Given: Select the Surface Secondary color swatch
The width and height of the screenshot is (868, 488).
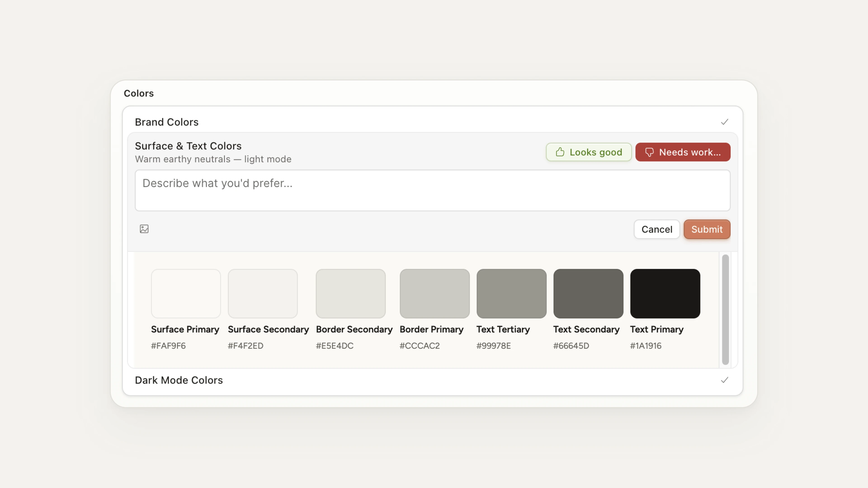Looking at the screenshot, I should click(263, 293).
